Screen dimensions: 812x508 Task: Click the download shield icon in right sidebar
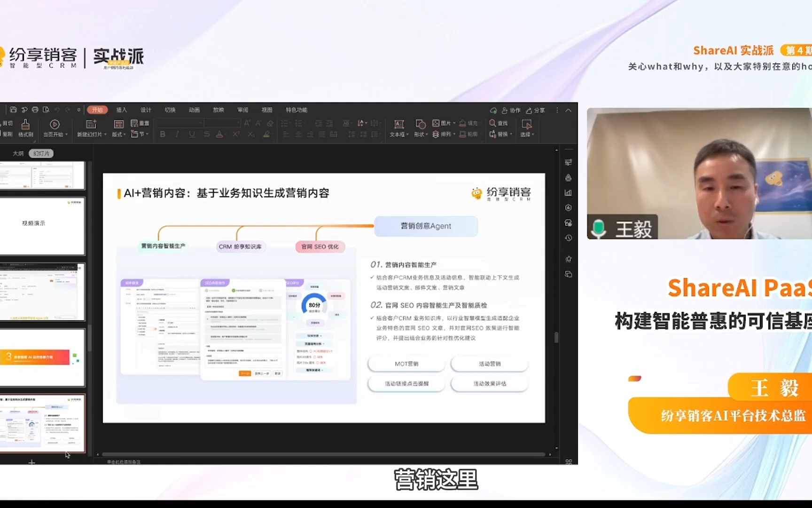tap(568, 208)
